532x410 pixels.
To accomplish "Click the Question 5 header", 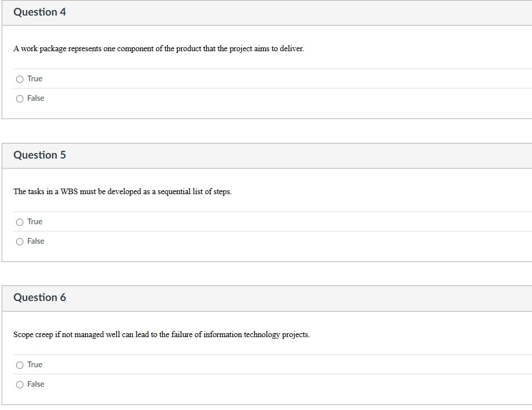I will [39, 155].
